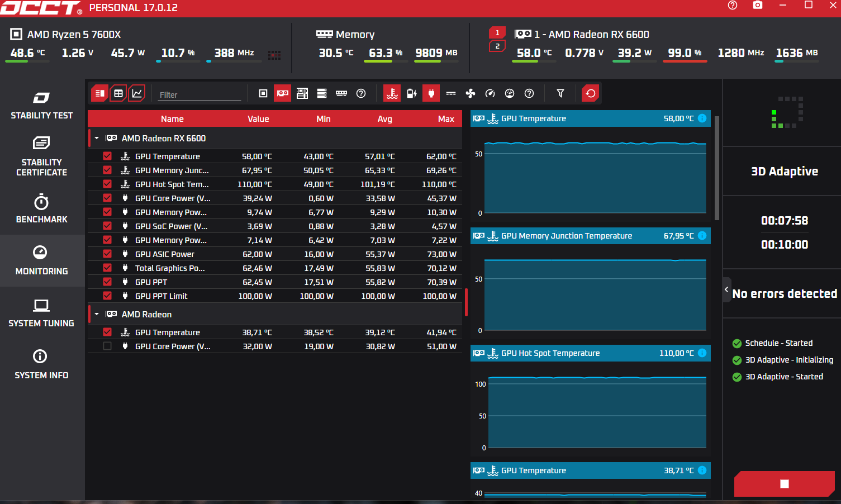Uncheck the Total Graphics Po... checkbox
Viewport: 841px width, 504px height.
coord(107,268)
